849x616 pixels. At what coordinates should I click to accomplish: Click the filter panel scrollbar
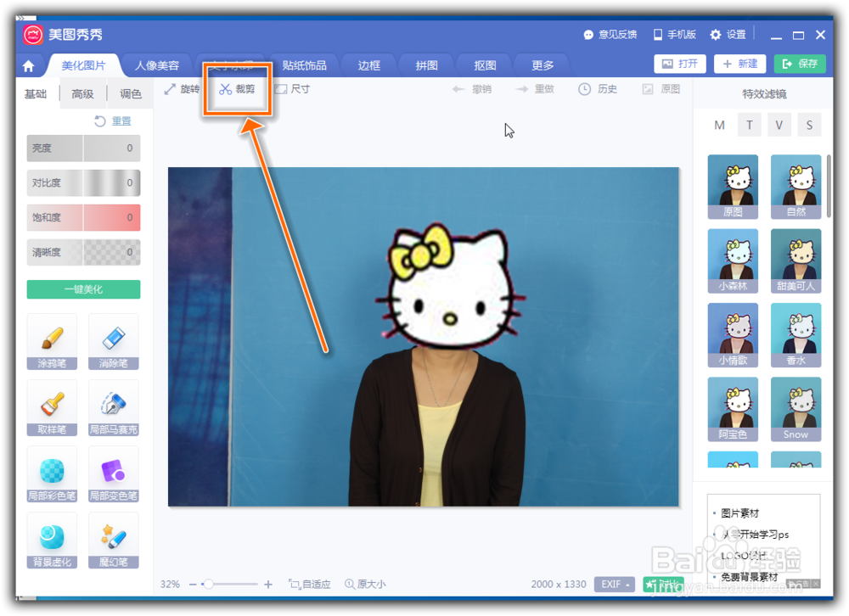829,187
